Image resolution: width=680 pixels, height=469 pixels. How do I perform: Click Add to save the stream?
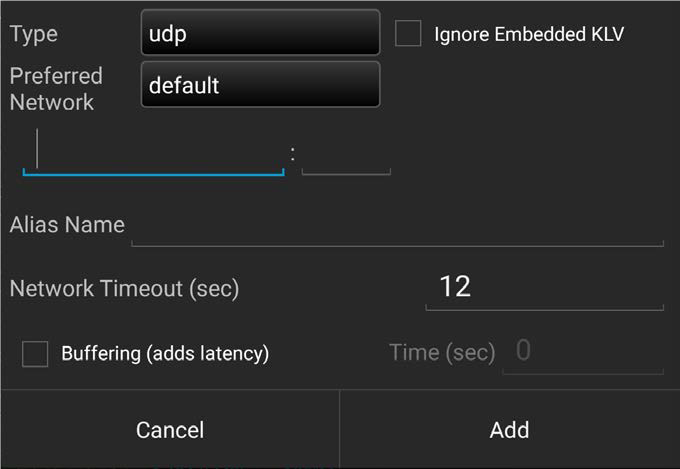point(509,430)
